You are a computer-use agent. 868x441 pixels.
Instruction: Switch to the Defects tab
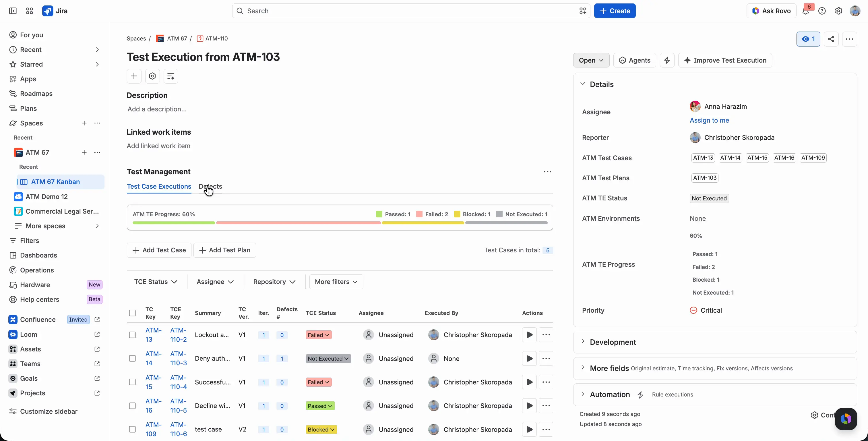(x=210, y=186)
